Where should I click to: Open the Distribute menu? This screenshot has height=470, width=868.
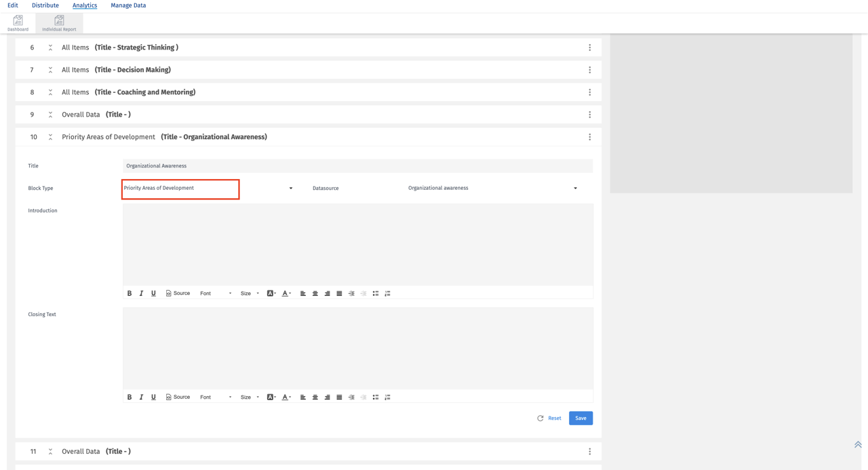tap(45, 5)
